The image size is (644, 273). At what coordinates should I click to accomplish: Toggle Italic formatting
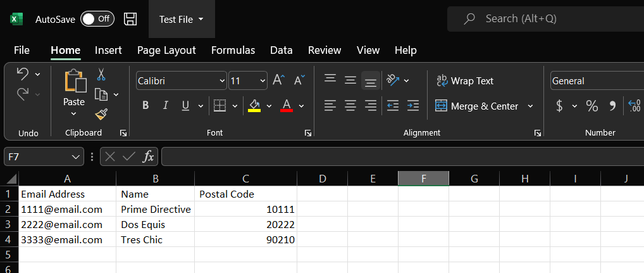pyautogui.click(x=166, y=106)
